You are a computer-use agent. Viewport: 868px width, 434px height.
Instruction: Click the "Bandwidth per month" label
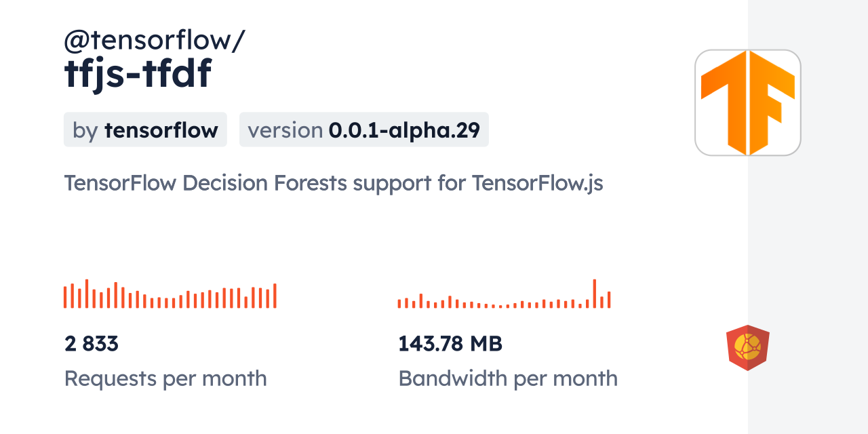tap(508, 378)
